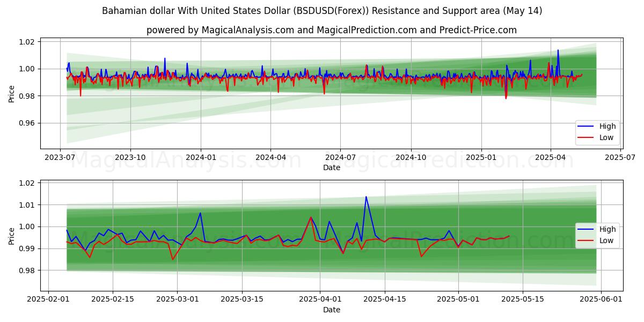Click the '2025-02-15' tick label
Image resolution: width=644 pixels, height=322 pixels.
pos(113,298)
